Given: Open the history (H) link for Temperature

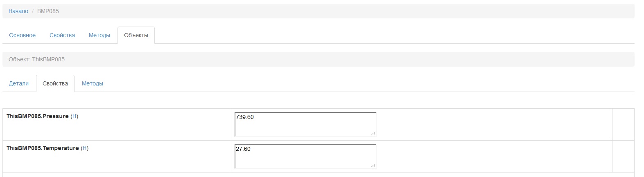Looking at the screenshot, I should 85,148.
